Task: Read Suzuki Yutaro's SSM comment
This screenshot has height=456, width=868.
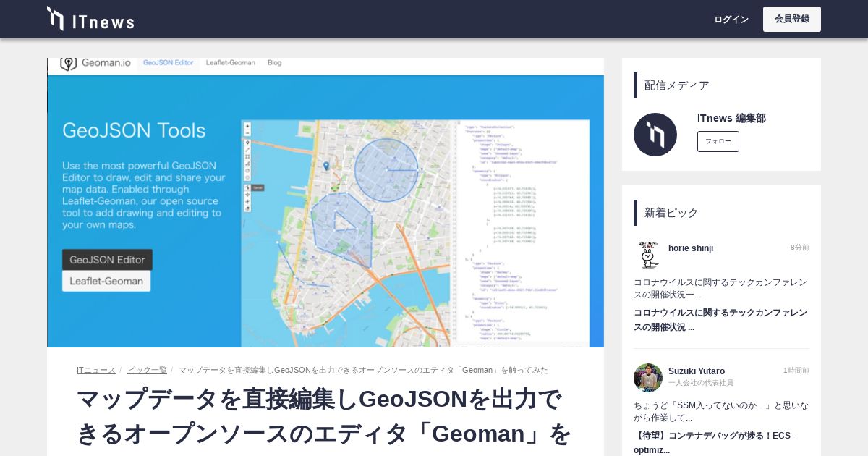Action: pos(721,411)
